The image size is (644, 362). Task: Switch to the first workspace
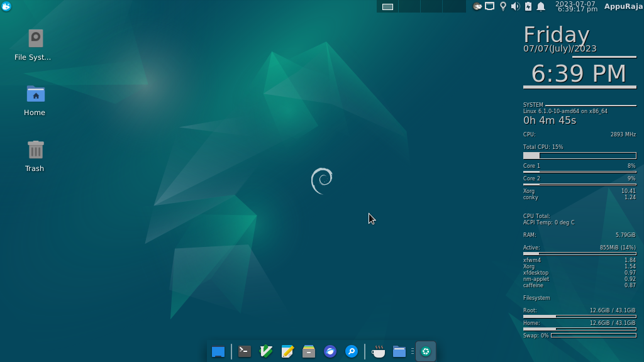[387, 6]
